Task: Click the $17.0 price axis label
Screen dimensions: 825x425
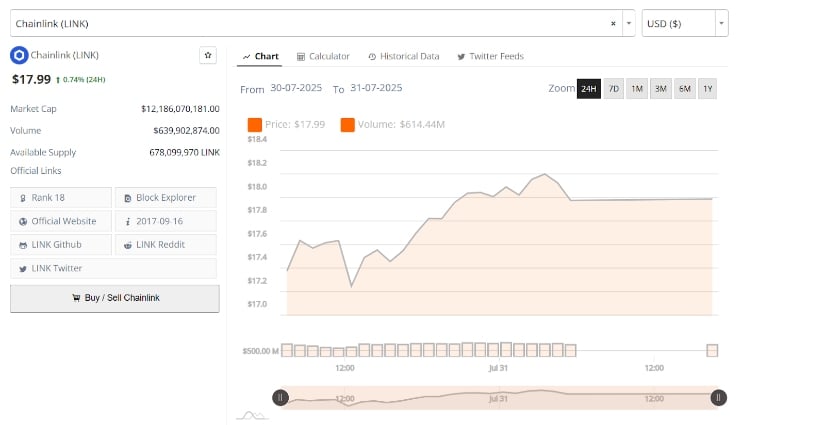Action: 257,304
